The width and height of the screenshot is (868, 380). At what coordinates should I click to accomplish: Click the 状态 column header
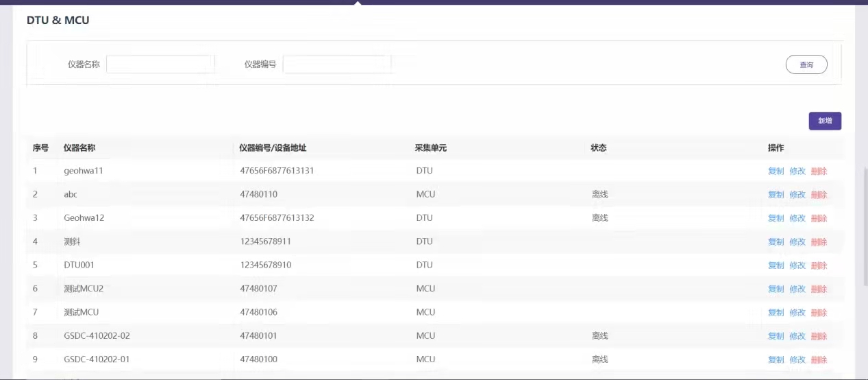[599, 147]
